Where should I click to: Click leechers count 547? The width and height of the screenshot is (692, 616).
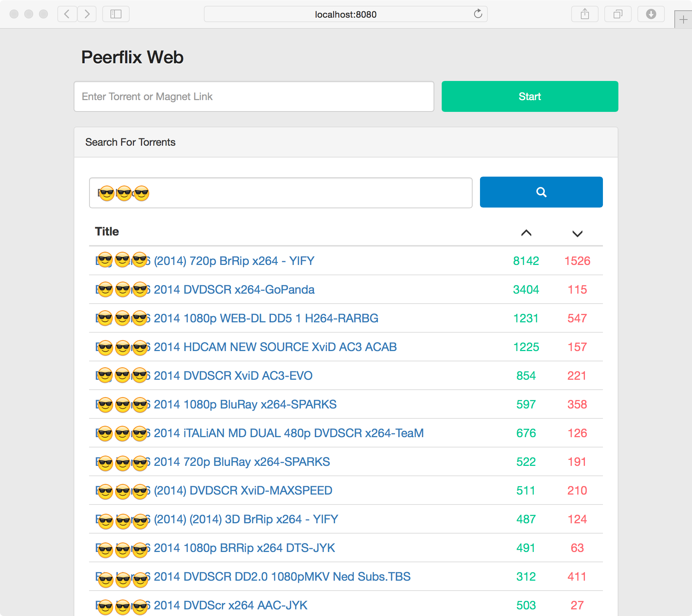(577, 318)
